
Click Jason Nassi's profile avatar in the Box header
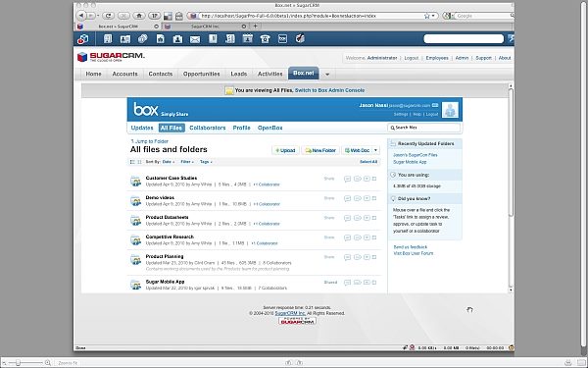click(450, 110)
